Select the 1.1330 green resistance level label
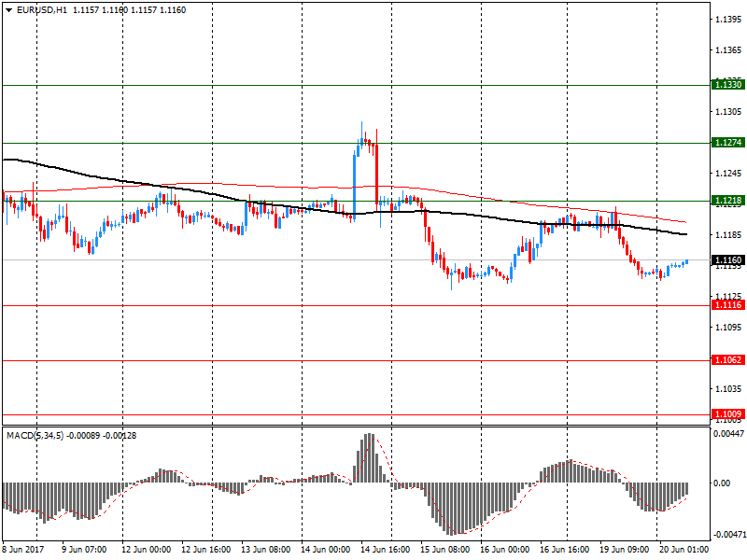The height and width of the screenshot is (560, 747). (x=728, y=85)
